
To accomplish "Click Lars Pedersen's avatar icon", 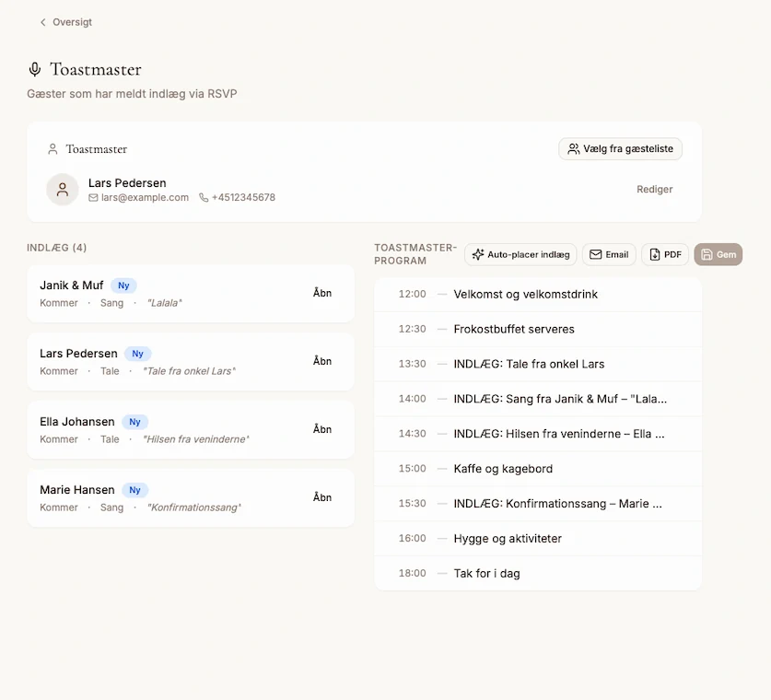I will [x=63, y=190].
